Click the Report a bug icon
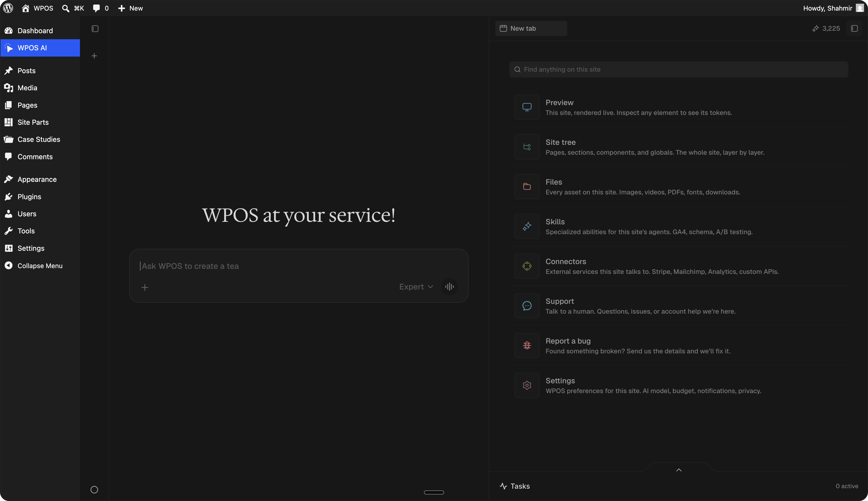Viewport: 868px width, 501px height. 527,346
